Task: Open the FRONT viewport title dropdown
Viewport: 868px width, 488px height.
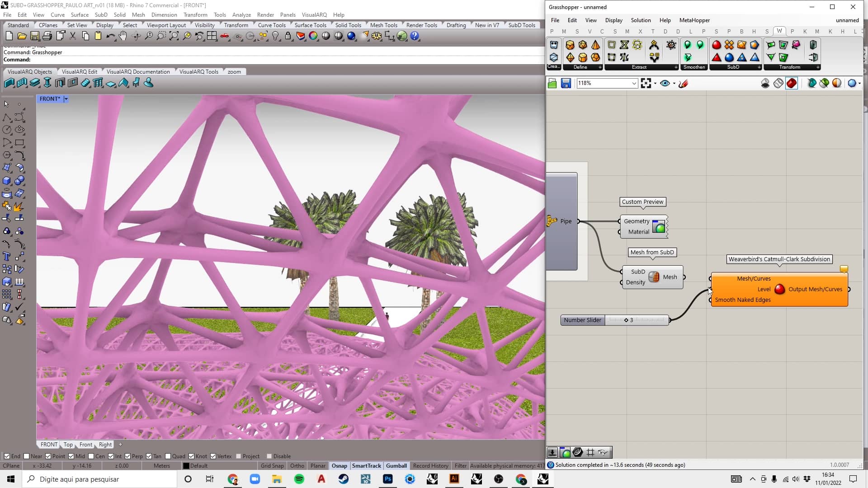Action: (x=66, y=99)
